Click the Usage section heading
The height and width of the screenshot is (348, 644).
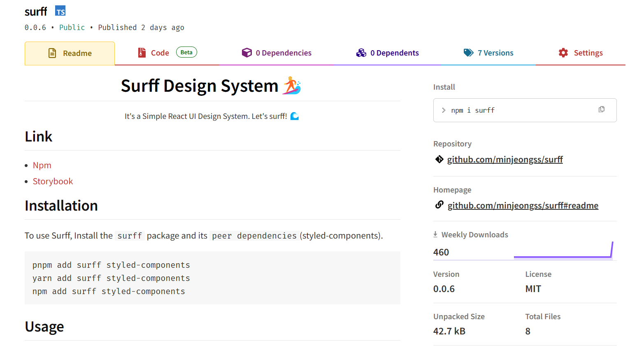coord(44,327)
